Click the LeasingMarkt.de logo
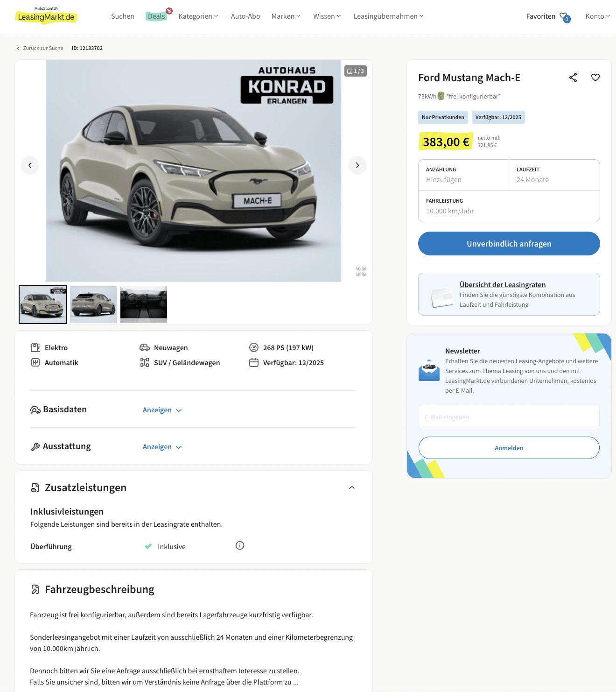The height and width of the screenshot is (692, 616). [x=46, y=16]
